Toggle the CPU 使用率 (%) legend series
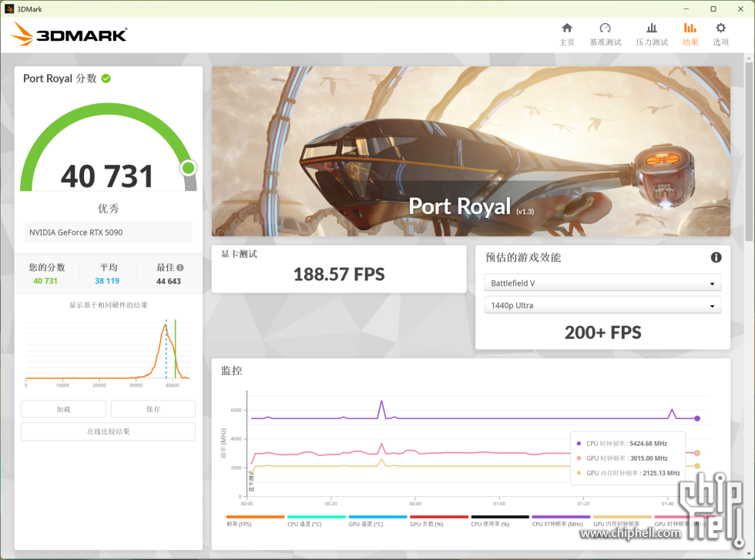The height and width of the screenshot is (560, 755). coord(500,521)
